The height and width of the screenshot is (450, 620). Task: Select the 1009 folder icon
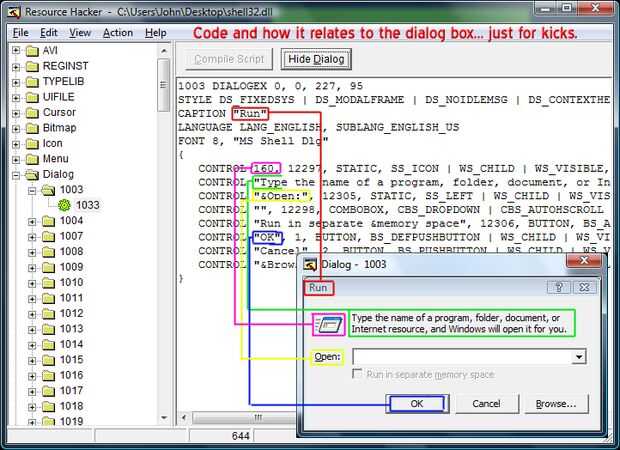pos(48,267)
